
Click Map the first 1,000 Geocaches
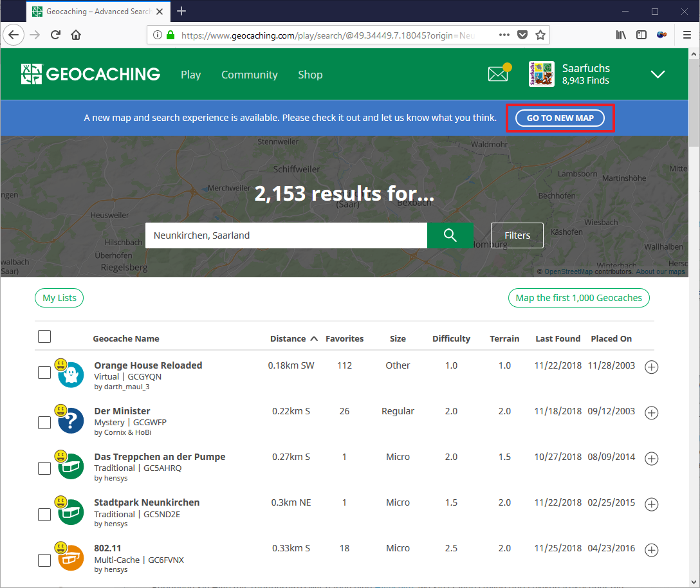[578, 298]
